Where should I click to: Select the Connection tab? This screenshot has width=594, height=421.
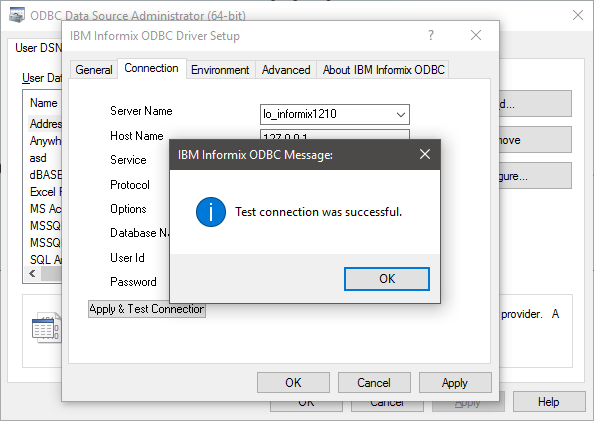[x=152, y=68]
